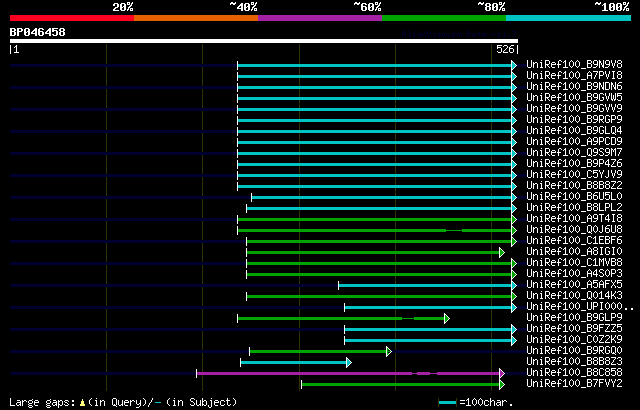Screen dimensions: 640x410
Task: Click the Large gaps legend text
Action: [42, 403]
